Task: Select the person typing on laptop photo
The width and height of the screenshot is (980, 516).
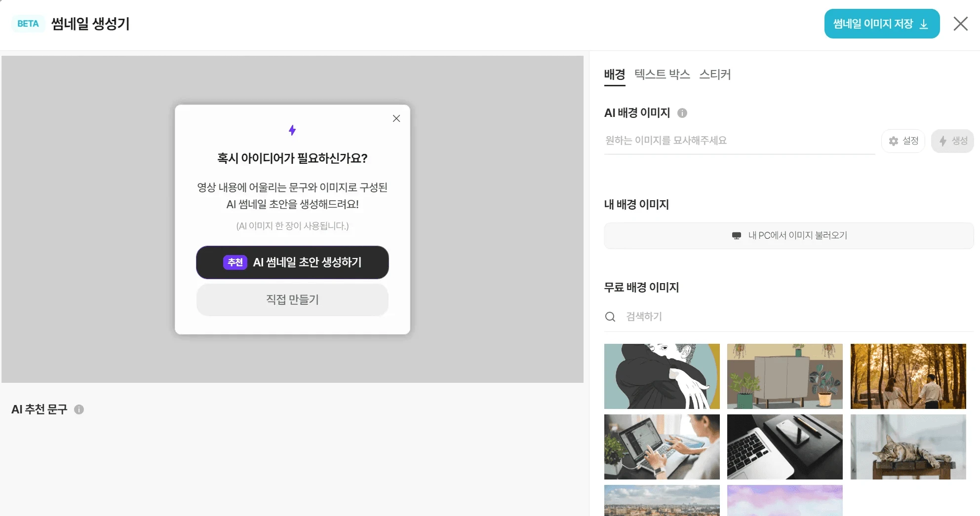Action: pyautogui.click(x=662, y=447)
